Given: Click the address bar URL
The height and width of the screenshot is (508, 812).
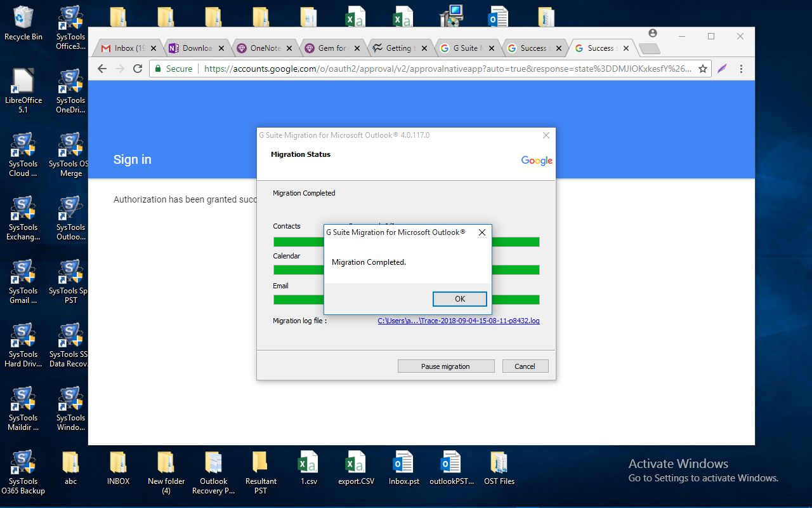Looking at the screenshot, I should [x=447, y=69].
